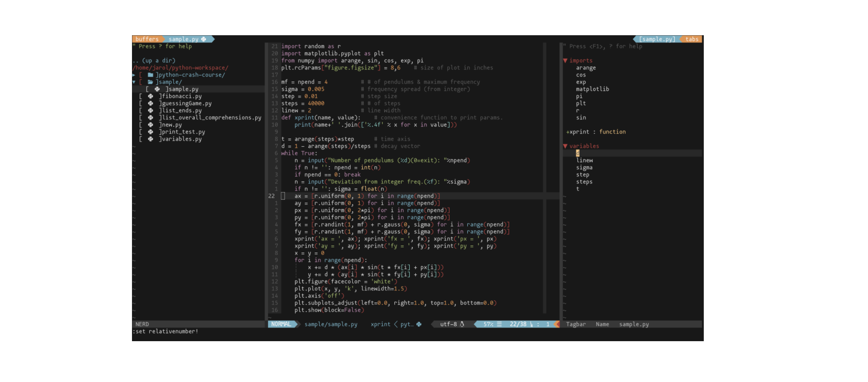Click the folder icon of python-crash-course
This screenshot has height=382, width=868.
point(150,75)
